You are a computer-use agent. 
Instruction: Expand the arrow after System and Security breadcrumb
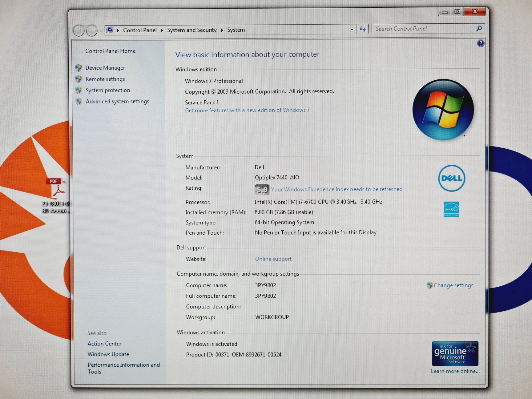(222, 30)
